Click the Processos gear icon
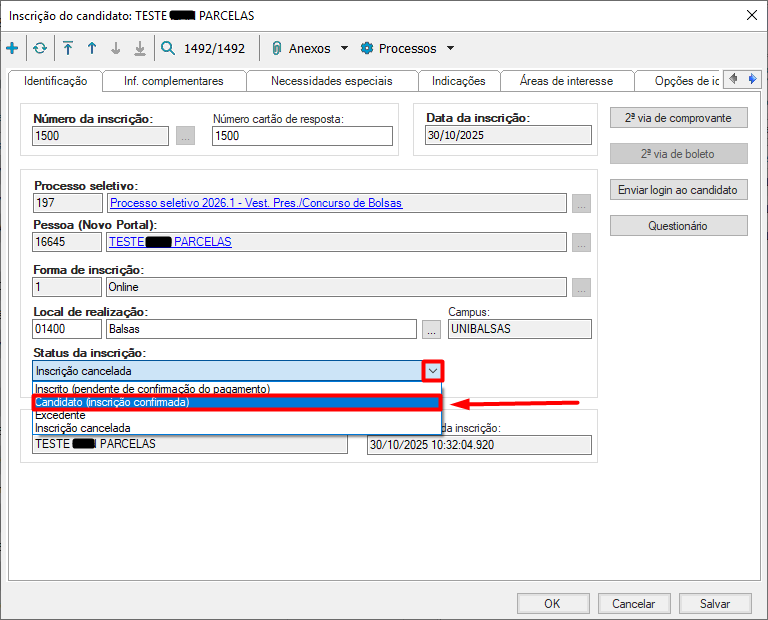Screen dimensions: 768x620 (366, 48)
